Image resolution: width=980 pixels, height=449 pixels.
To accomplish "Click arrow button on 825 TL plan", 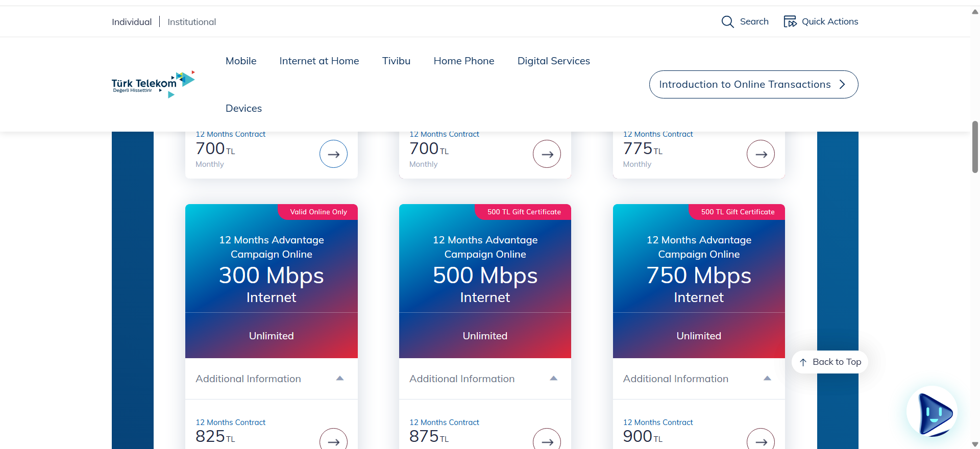I will click(333, 441).
